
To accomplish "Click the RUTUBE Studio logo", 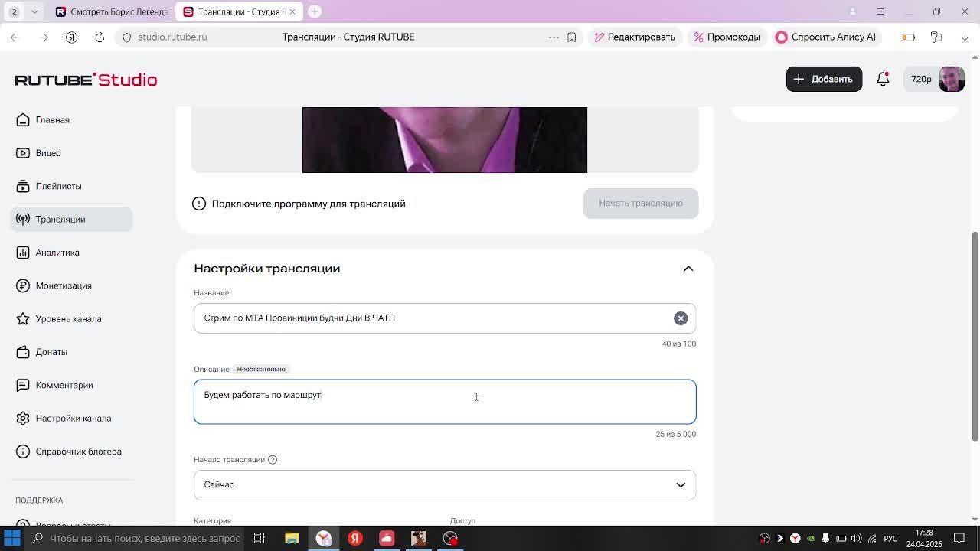I will (x=86, y=80).
